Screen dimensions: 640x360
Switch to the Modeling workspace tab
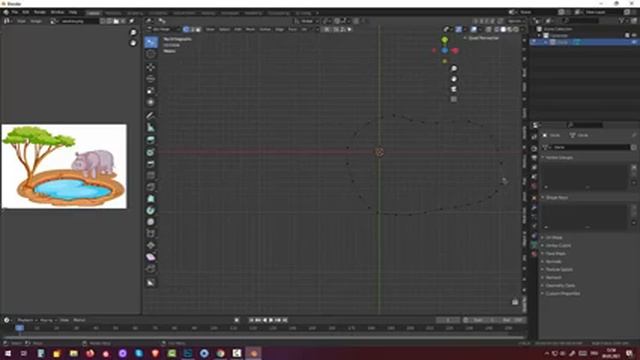pos(113,13)
